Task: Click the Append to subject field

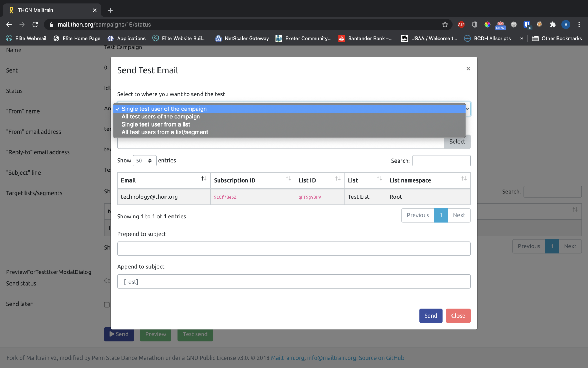Action: click(x=294, y=281)
